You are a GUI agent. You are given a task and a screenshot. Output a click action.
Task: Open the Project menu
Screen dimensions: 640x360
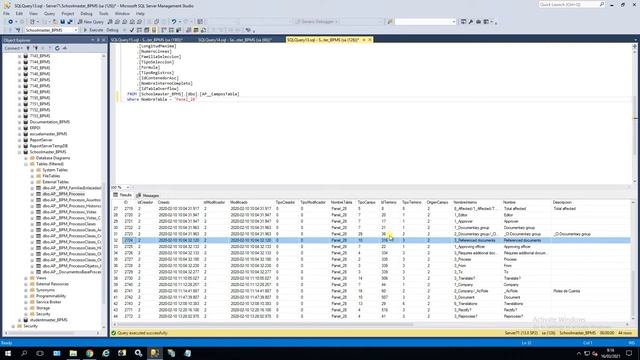point(68,13)
